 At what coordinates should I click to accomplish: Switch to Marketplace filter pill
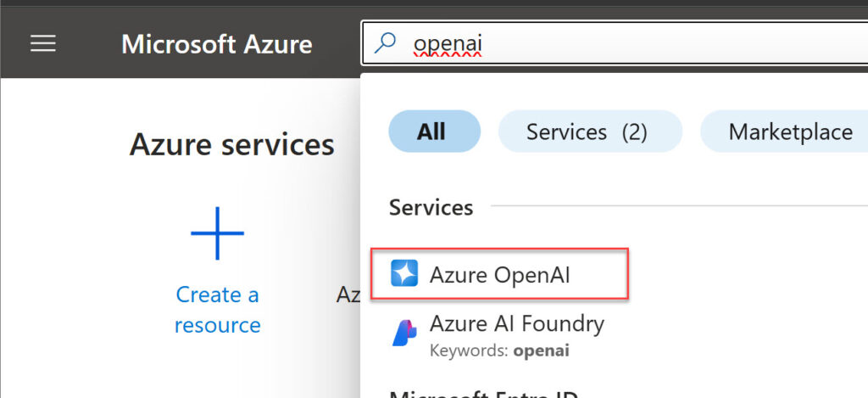tap(785, 132)
